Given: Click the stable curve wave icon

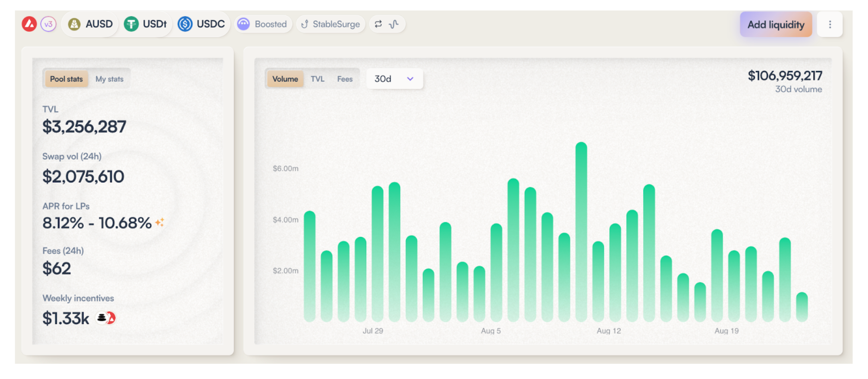Looking at the screenshot, I should click(x=394, y=24).
